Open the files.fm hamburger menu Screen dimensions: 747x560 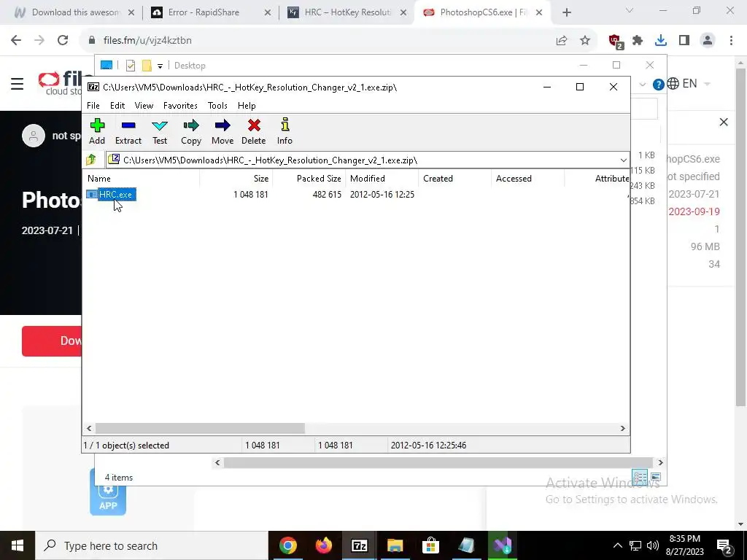[x=18, y=85]
